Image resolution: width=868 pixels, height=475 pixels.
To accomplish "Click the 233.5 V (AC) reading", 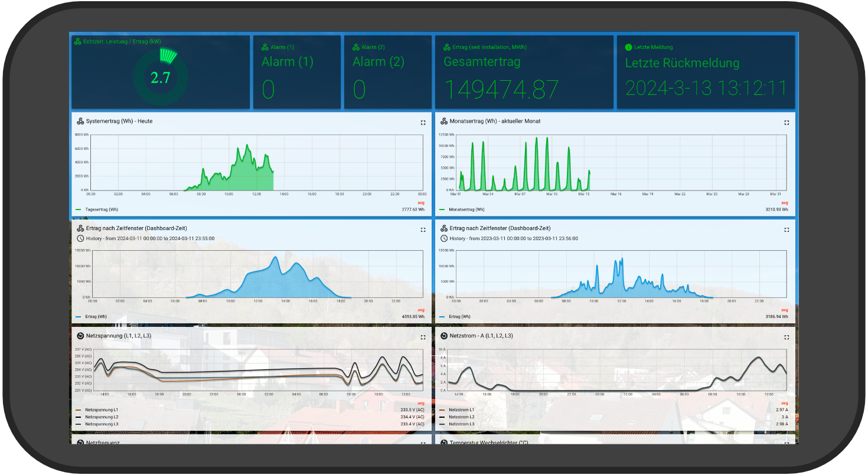I will (413, 410).
